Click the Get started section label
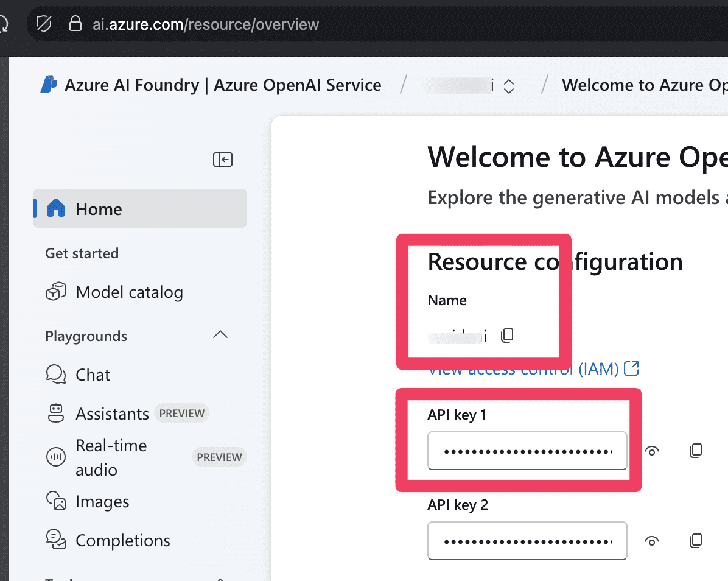The width and height of the screenshot is (728, 581). 82,253
